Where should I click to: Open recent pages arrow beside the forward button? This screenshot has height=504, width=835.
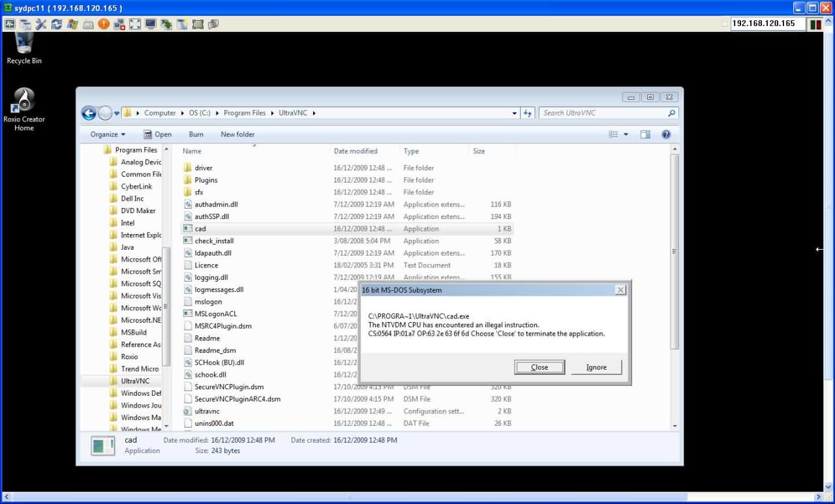click(x=117, y=113)
